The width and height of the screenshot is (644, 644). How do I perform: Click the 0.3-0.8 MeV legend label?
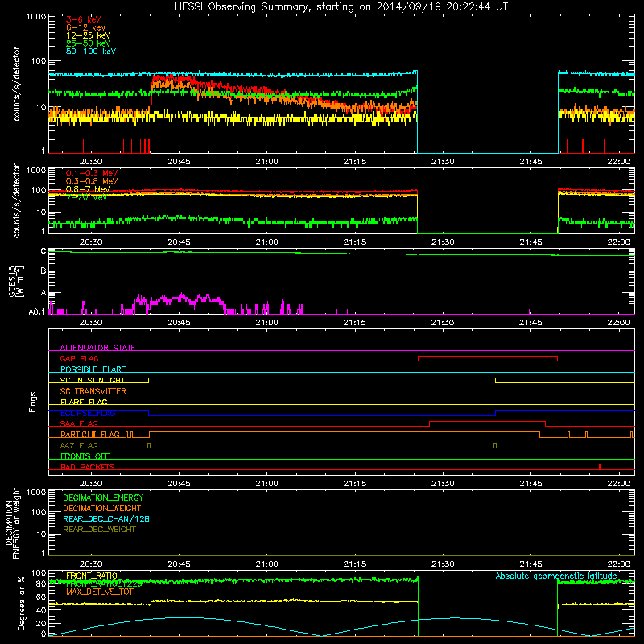pyautogui.click(x=92, y=181)
